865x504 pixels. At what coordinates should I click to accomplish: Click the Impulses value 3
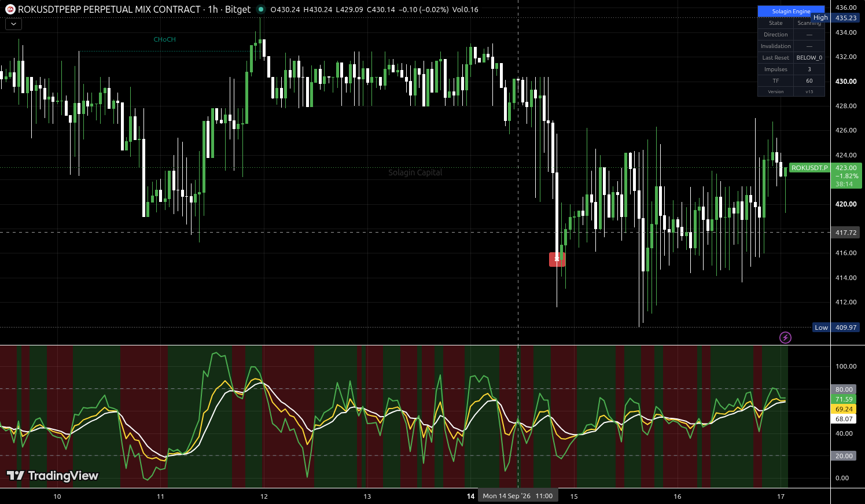[x=809, y=69]
